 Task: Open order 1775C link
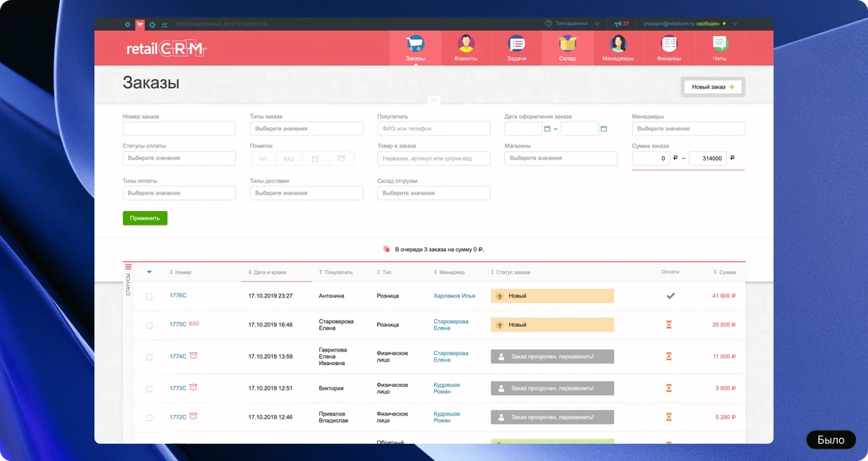point(178,325)
